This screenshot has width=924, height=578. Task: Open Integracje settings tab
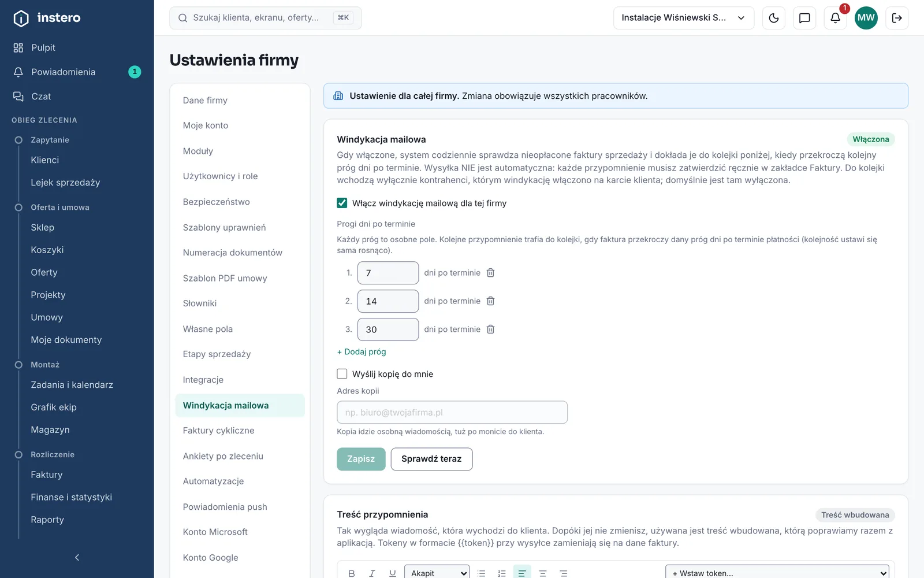[240, 380]
